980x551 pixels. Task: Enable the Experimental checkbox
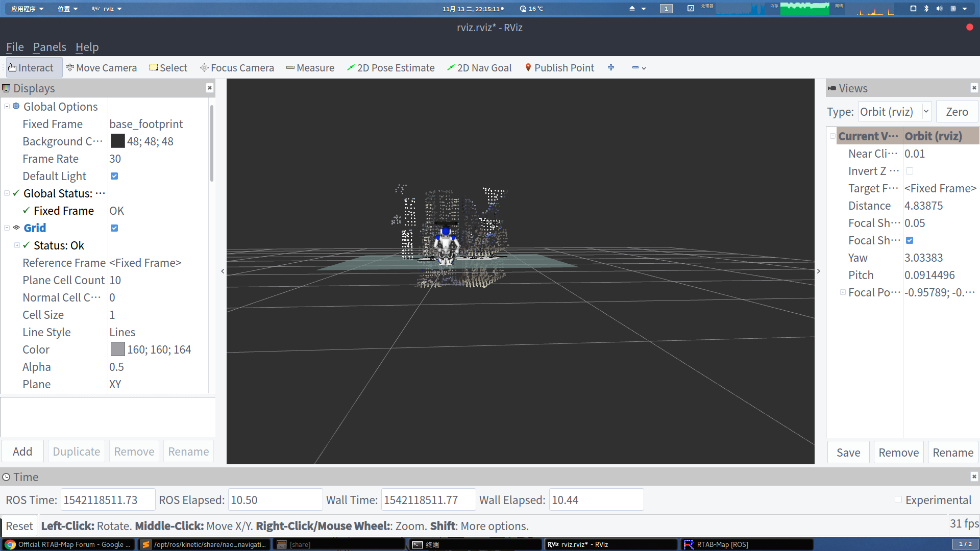tap(898, 500)
